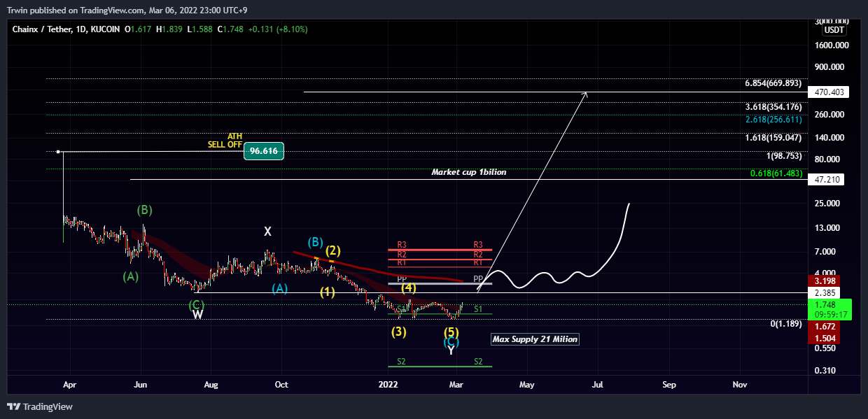Screen dimensions: 868x419
Task: Click the 0(1.189) Fibonacci level label
Action: pos(786,323)
